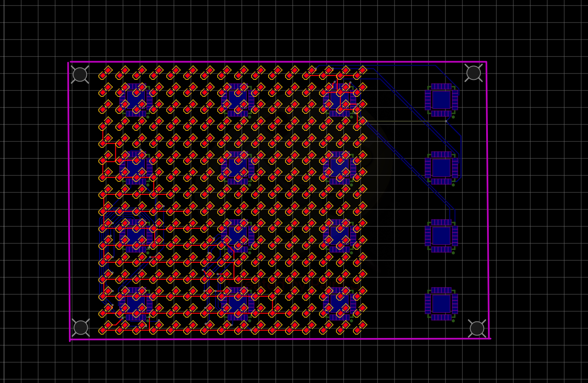Select bottom-left IC chip inside LED matrix

coord(136,304)
